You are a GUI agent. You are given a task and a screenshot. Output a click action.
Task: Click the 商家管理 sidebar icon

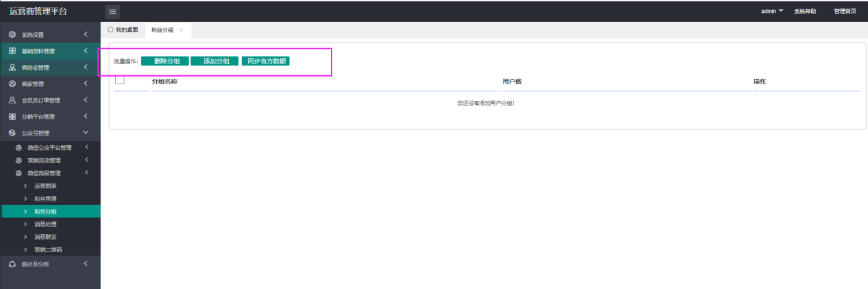click(12, 84)
